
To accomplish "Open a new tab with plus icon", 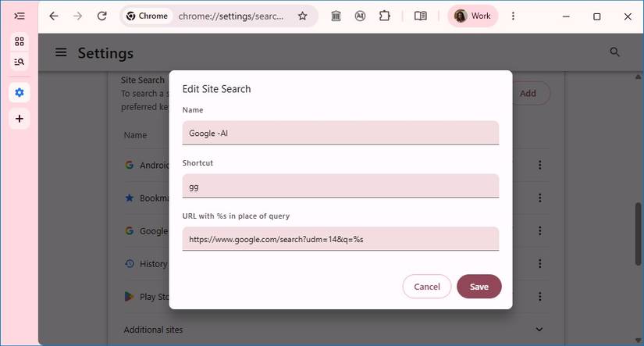I will [x=20, y=119].
